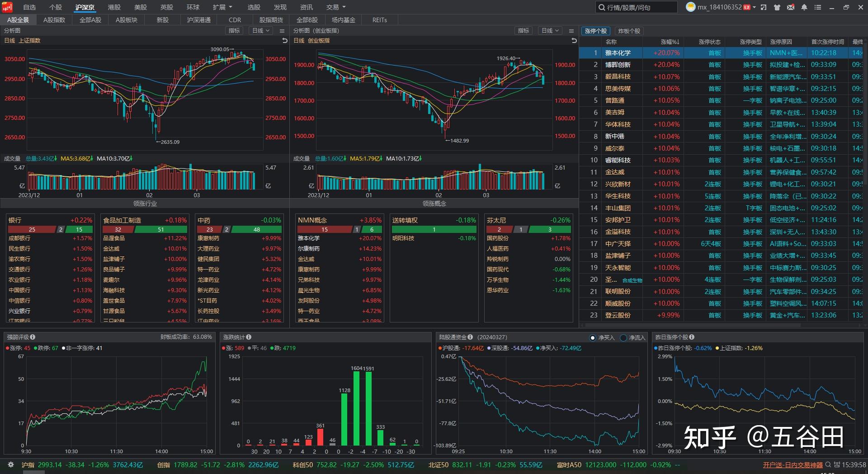Click the reset arrow icon on 上证指数 chart
This screenshot has height=474, width=868.
click(285, 41)
